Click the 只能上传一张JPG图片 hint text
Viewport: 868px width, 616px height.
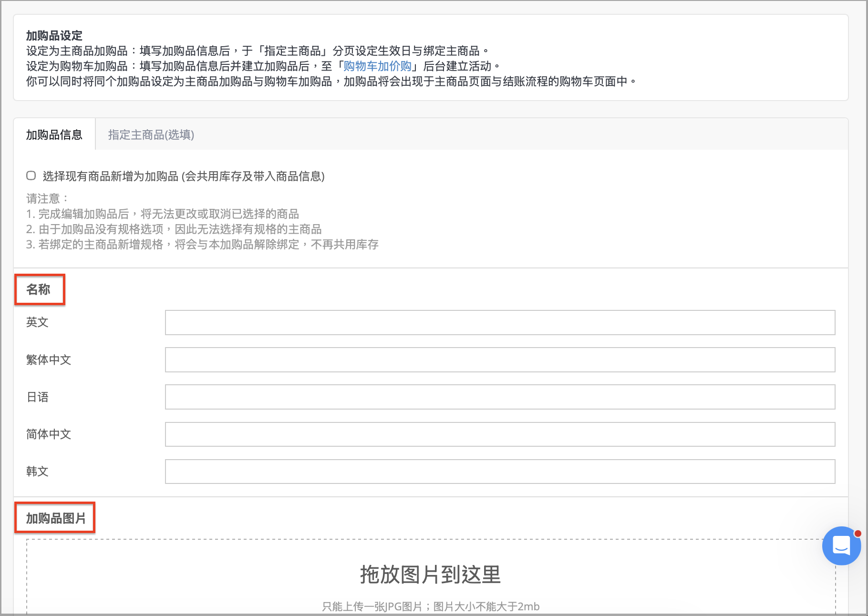431,606
